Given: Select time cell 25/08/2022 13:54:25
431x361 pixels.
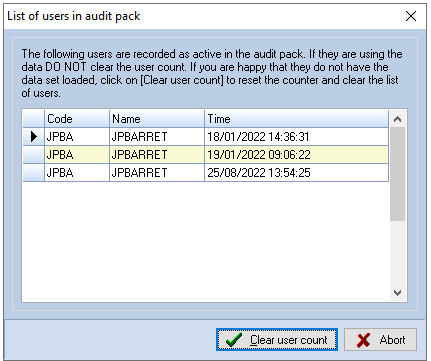Looking at the screenshot, I should [296, 173].
